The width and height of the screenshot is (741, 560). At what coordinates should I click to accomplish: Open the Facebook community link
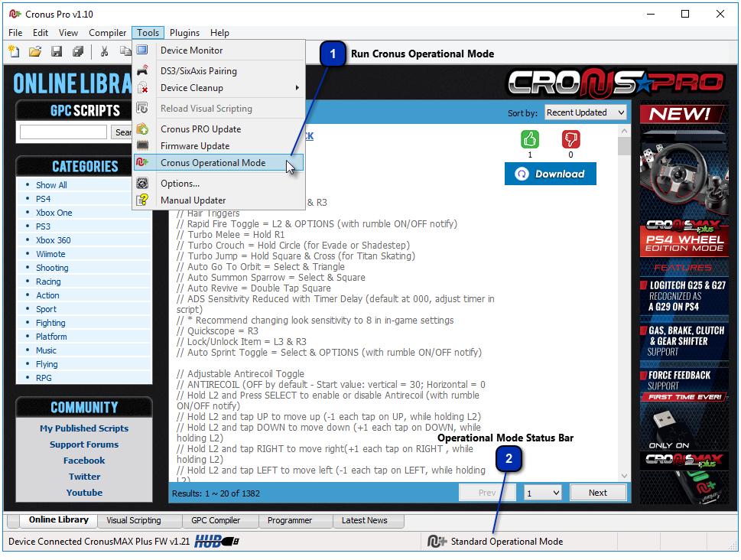point(84,461)
